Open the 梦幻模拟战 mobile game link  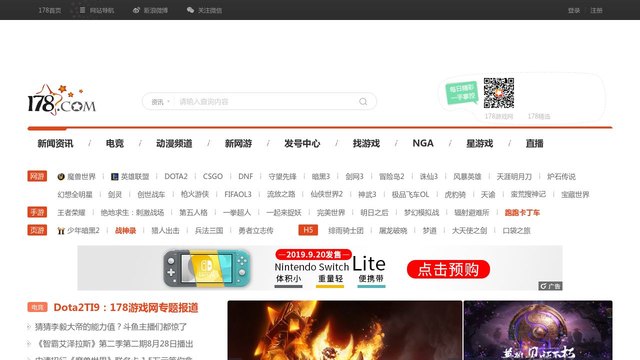click(422, 212)
